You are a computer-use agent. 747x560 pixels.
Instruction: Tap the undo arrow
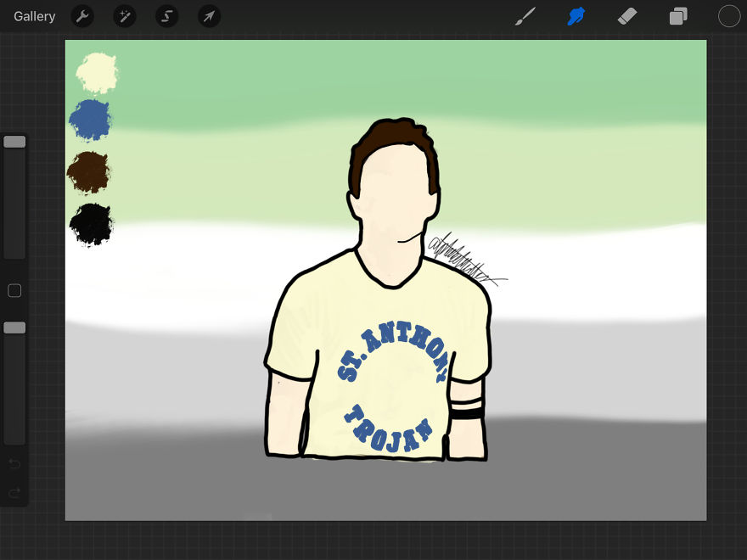click(x=14, y=464)
